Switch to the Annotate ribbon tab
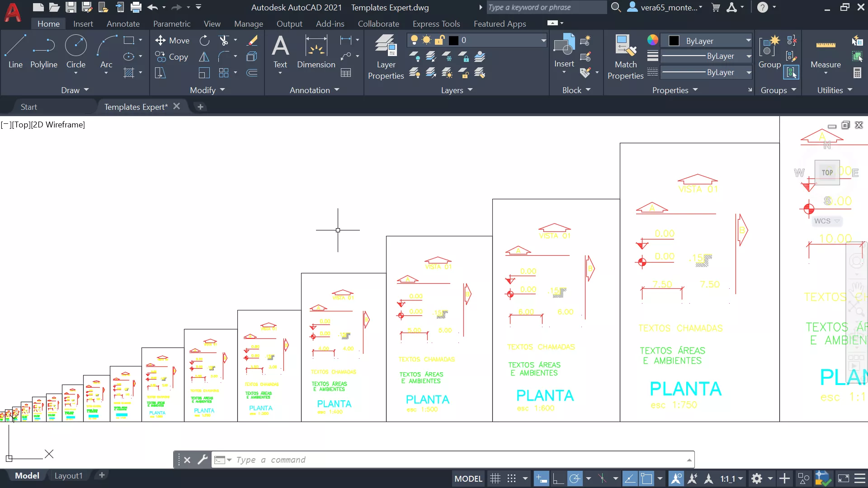 (x=123, y=23)
